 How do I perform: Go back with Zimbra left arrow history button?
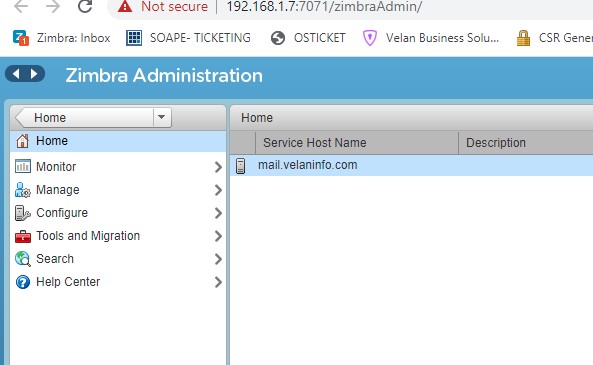16,73
